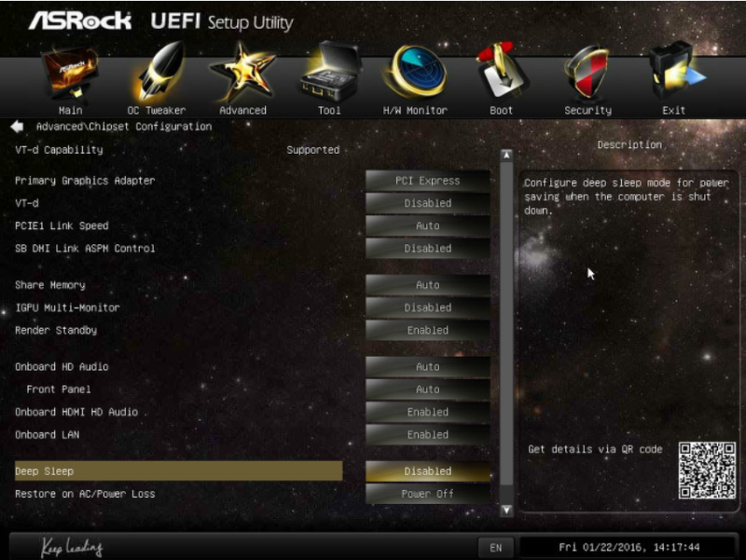Image resolution: width=746 pixels, height=560 pixels.
Task: Open the Security shield icon
Action: [x=587, y=73]
